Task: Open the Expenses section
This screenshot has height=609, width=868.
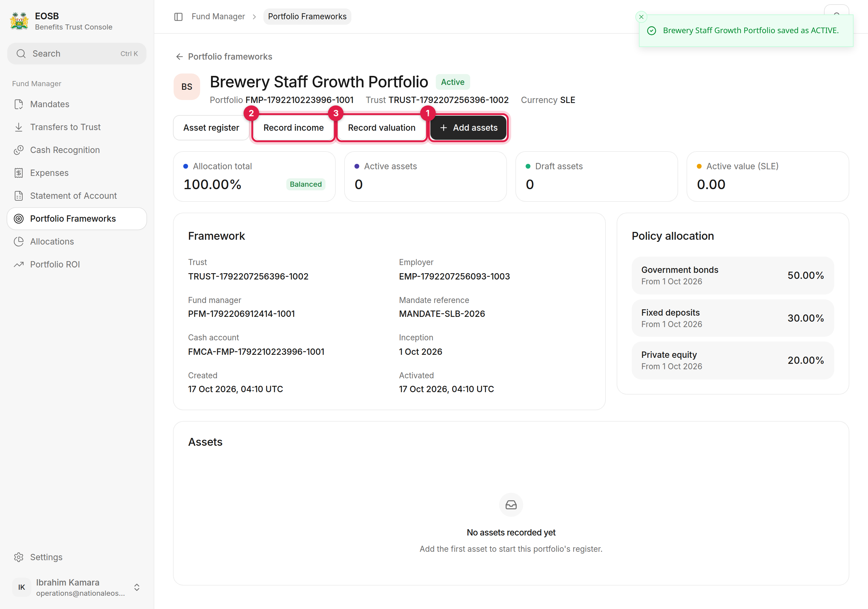Action: coord(77,173)
